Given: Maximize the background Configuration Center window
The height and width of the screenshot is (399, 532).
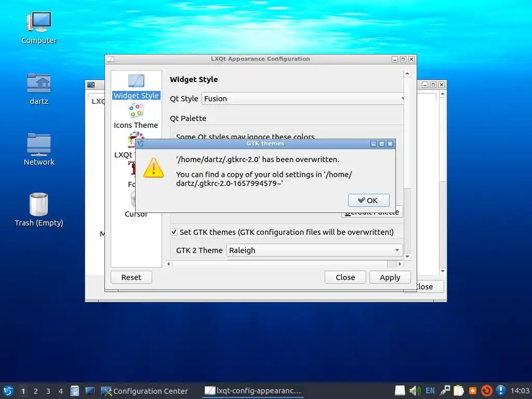Looking at the screenshot, I should click(x=433, y=85).
